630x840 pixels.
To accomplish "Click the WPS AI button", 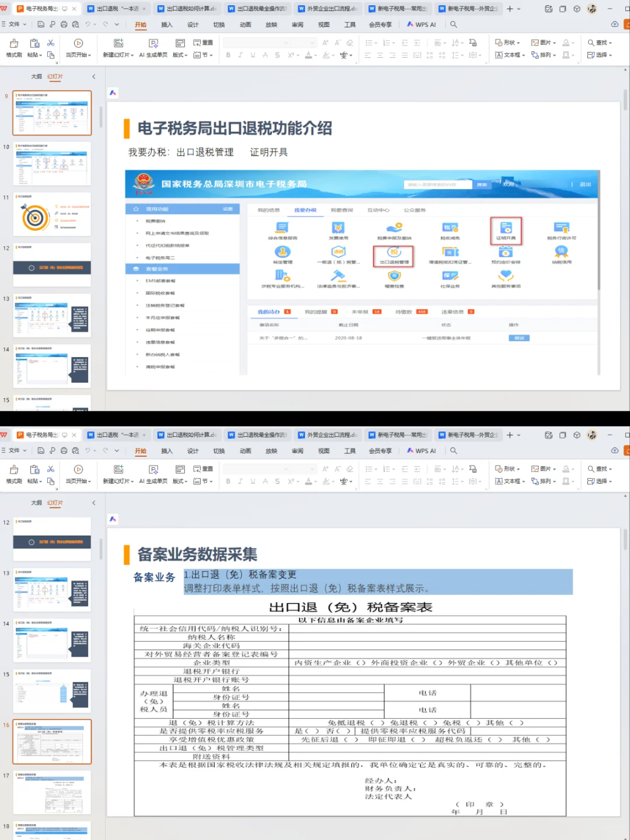I will (423, 26).
